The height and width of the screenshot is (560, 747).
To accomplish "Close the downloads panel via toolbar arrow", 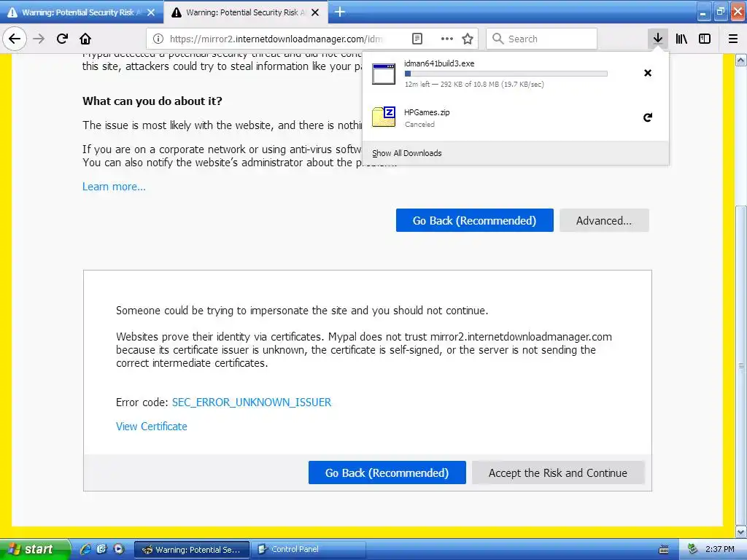I will [658, 39].
